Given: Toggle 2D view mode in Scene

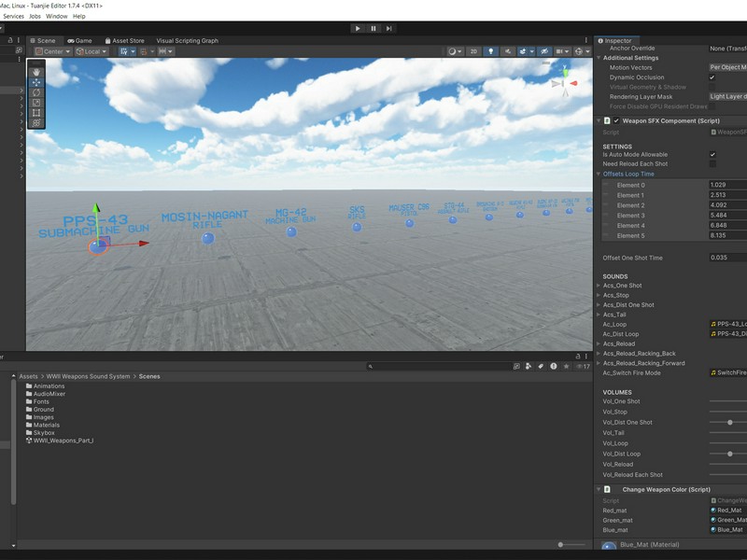Looking at the screenshot, I should point(473,51).
